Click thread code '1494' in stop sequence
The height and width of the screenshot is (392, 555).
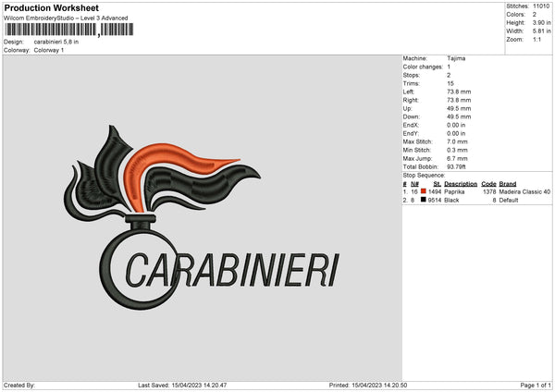[435, 191]
